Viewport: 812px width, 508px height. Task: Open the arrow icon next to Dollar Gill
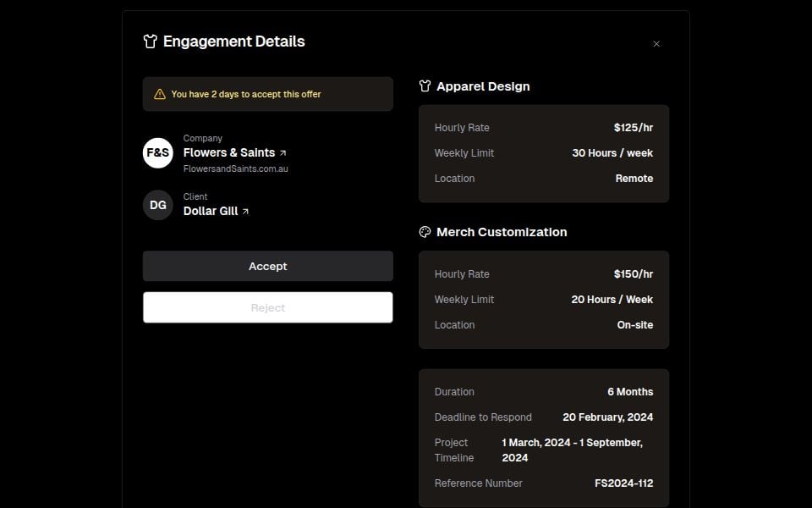245,212
